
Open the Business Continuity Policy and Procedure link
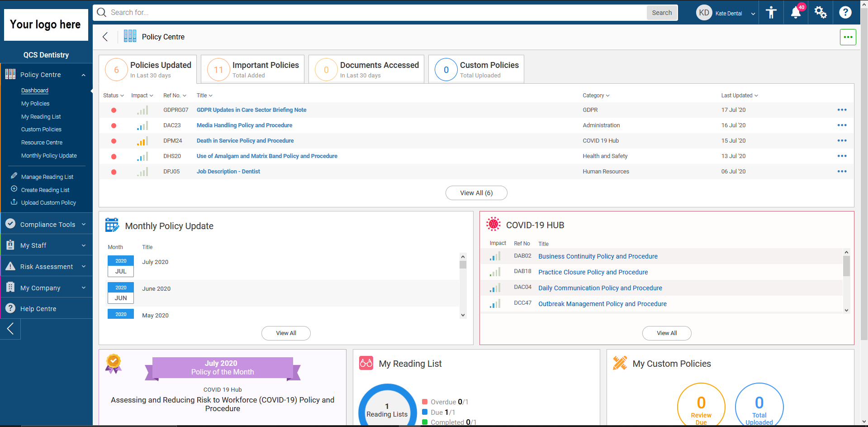click(598, 256)
